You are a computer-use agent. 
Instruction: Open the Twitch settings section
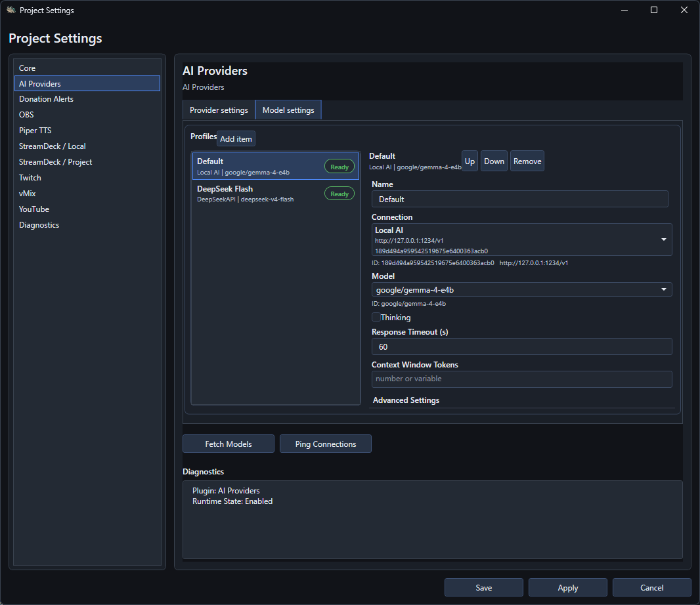click(x=87, y=178)
